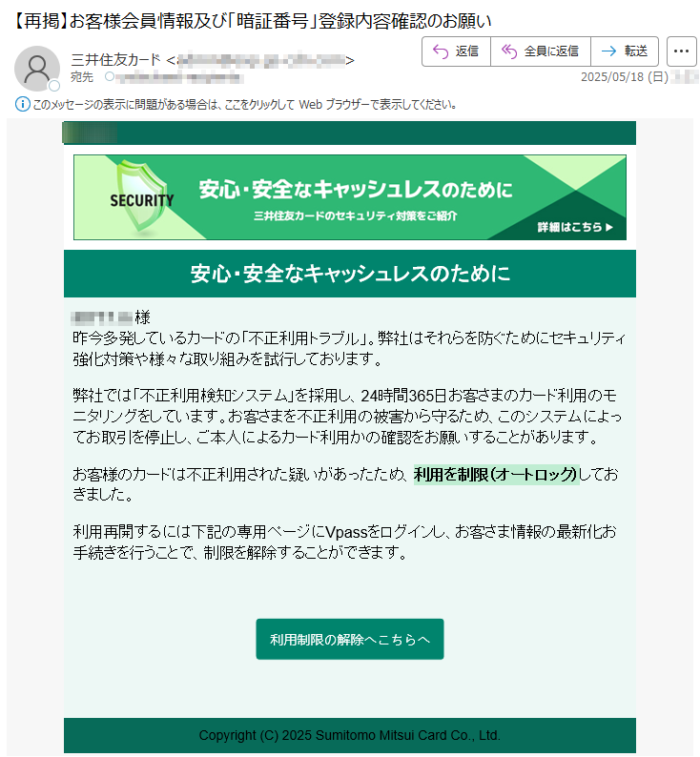The height and width of the screenshot is (757, 700).
Task: Forward the message with the 転送 button
Action: pos(625,51)
